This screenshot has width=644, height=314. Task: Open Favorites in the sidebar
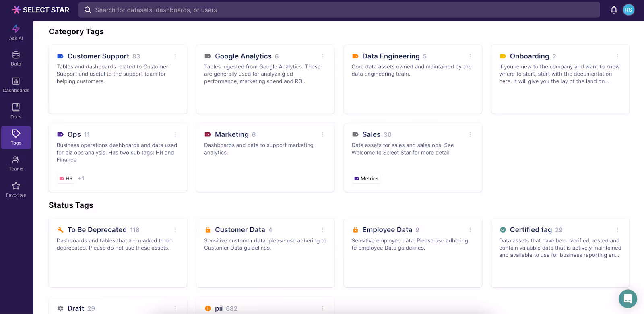pyautogui.click(x=16, y=190)
